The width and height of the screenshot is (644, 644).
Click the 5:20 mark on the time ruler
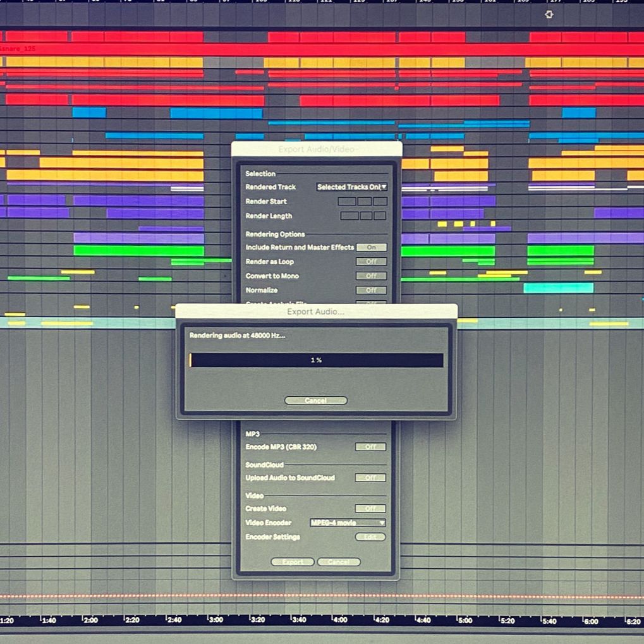point(507,621)
